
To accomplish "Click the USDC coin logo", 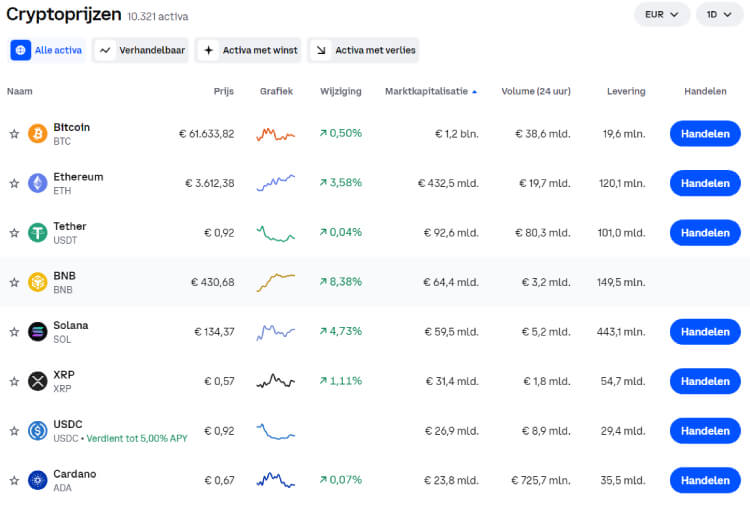I will [x=37, y=431].
